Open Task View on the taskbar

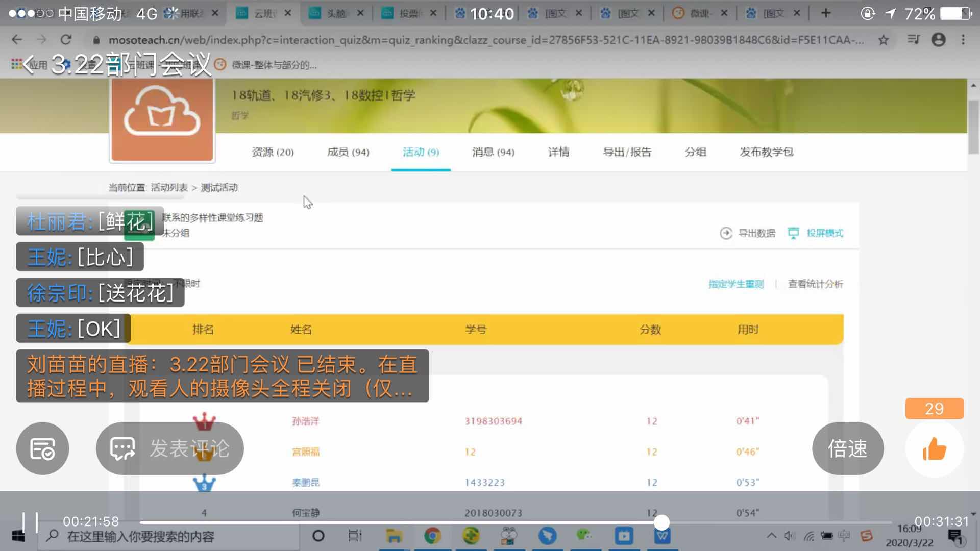tap(355, 536)
